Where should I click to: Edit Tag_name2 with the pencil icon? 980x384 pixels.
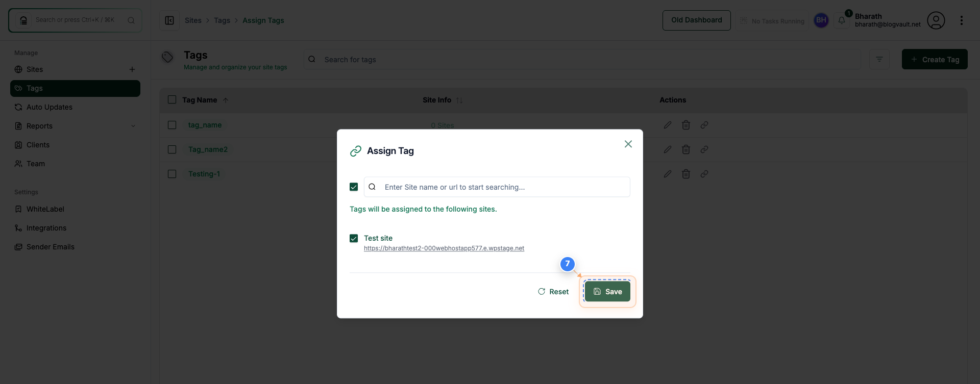click(668, 149)
